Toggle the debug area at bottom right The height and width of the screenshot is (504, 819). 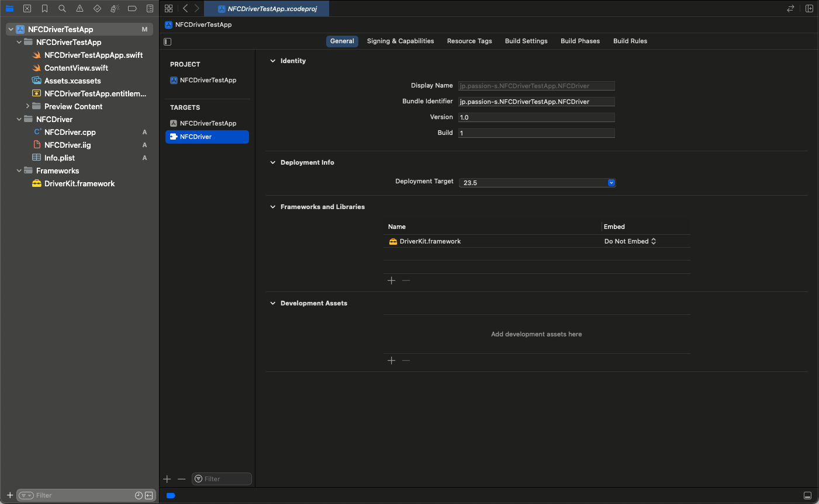807,495
